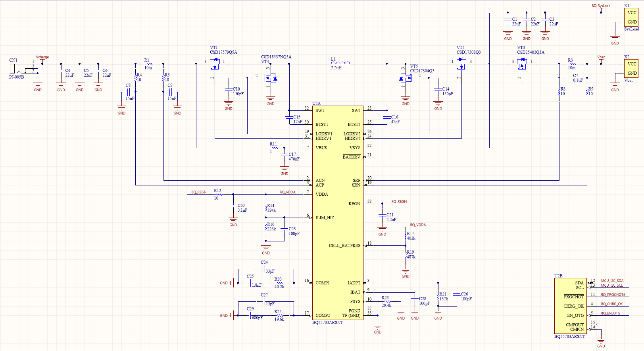Select MOSFET VT2 CSD17308Q3 symbol
The image size is (644, 351).
[461, 64]
